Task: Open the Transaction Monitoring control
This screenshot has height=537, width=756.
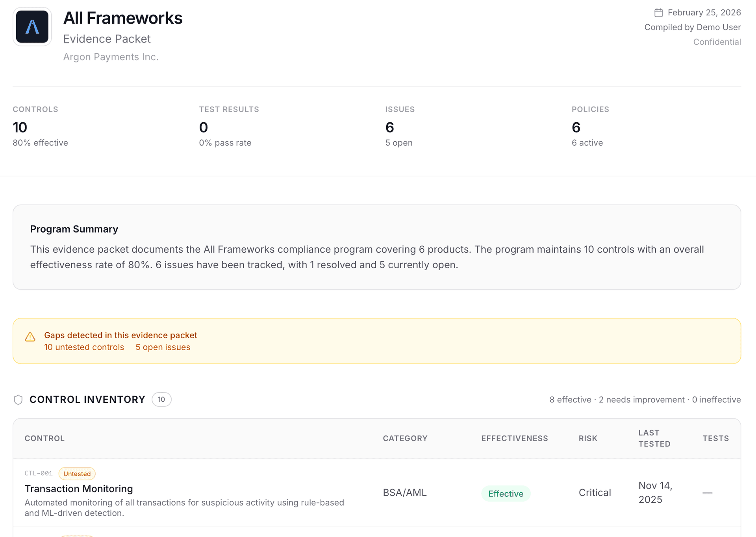Action: [x=79, y=489]
